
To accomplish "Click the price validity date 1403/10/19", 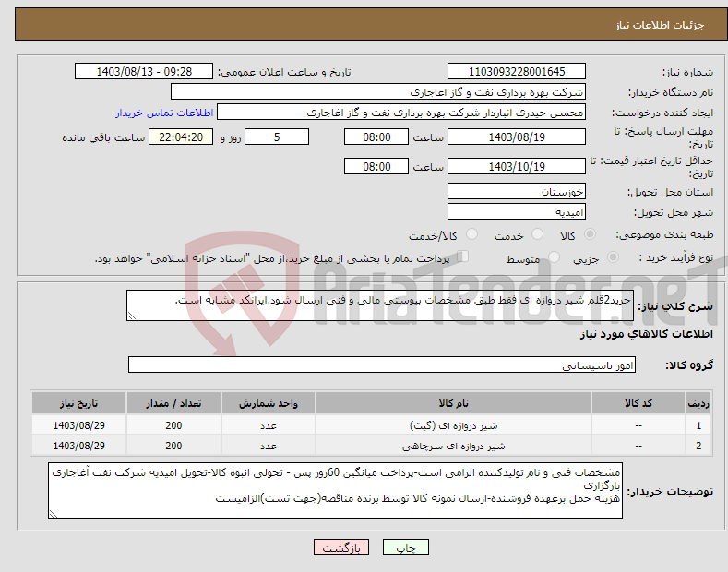I will (517, 166).
